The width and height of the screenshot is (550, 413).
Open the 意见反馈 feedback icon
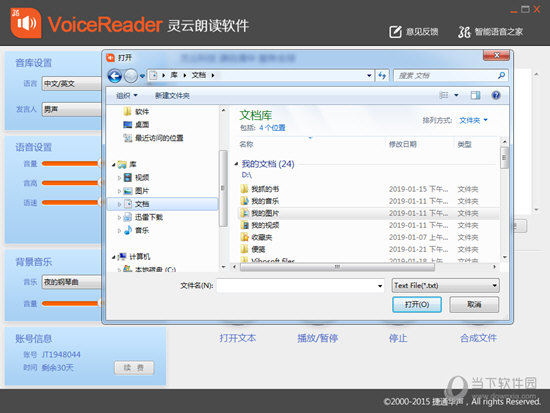(x=395, y=32)
